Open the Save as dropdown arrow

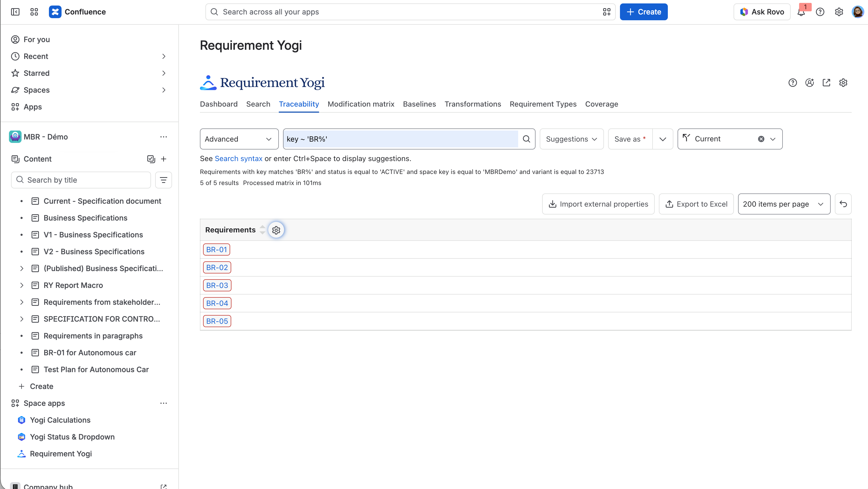663,139
